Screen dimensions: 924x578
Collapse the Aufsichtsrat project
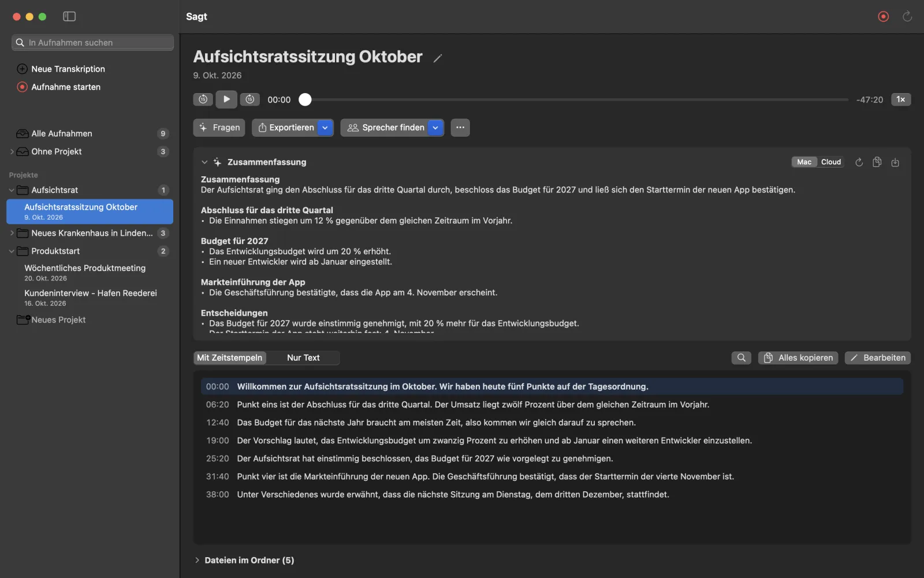(x=12, y=190)
